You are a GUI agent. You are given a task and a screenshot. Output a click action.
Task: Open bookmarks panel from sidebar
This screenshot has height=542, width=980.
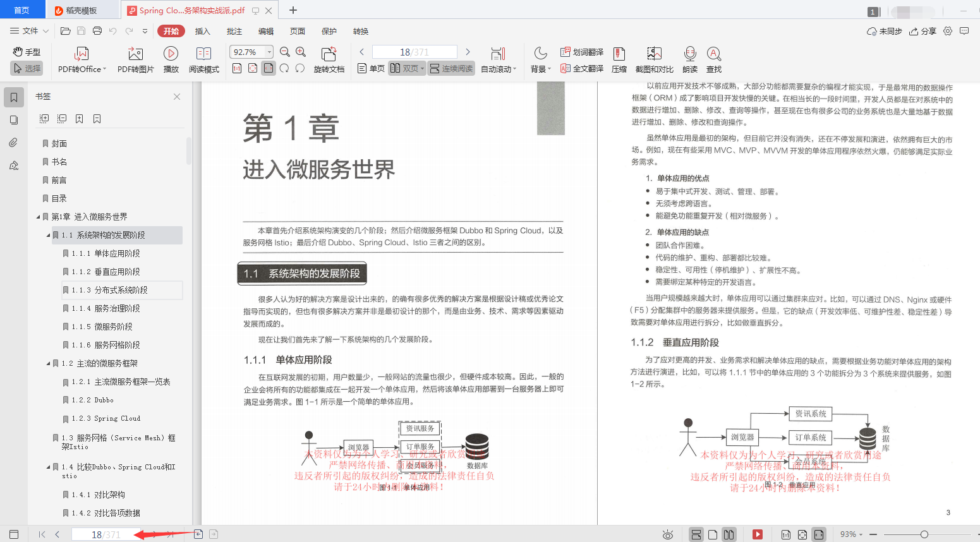point(14,97)
